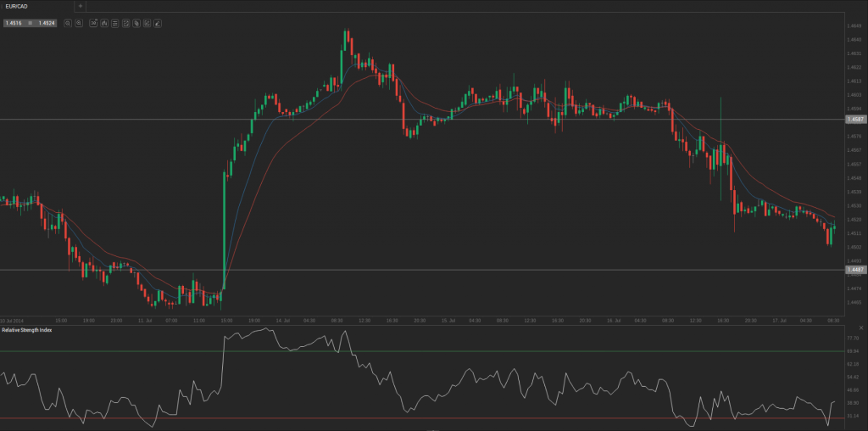Click the green RSI overbought level line
This screenshot has width=868, height=431.
coord(424,350)
